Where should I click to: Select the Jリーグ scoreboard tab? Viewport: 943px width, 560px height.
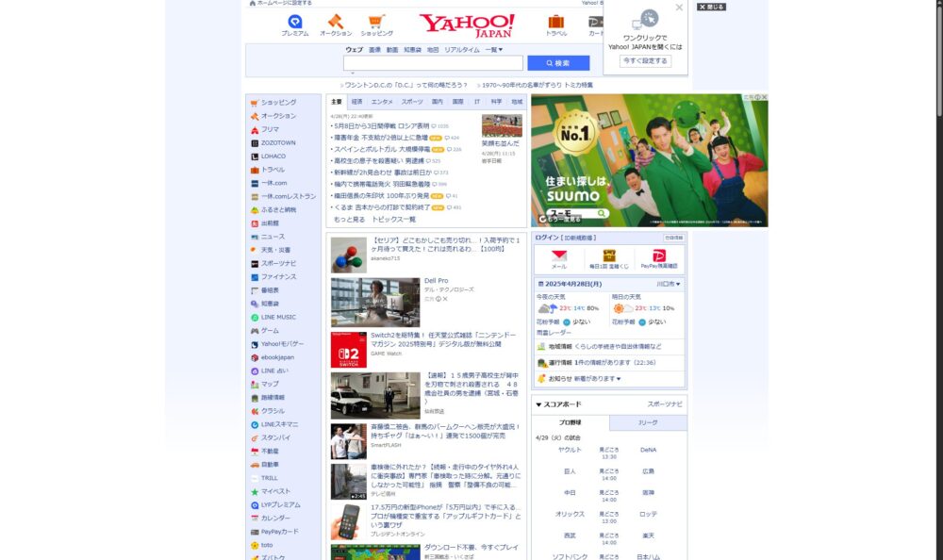[x=648, y=423]
